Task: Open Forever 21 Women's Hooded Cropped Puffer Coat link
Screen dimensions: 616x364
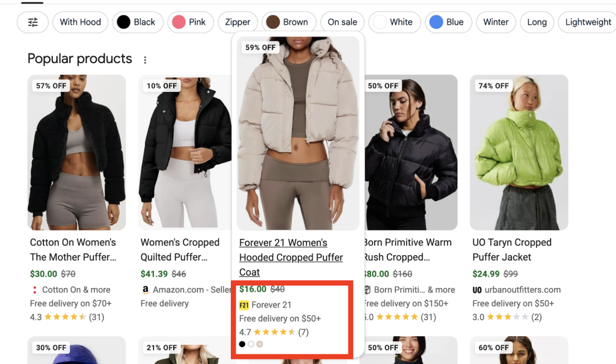Action: pos(291,257)
